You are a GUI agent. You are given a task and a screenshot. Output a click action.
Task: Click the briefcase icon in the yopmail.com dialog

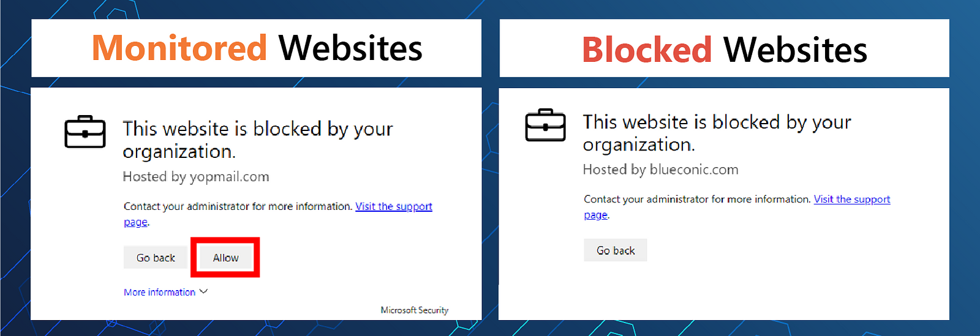tap(85, 132)
